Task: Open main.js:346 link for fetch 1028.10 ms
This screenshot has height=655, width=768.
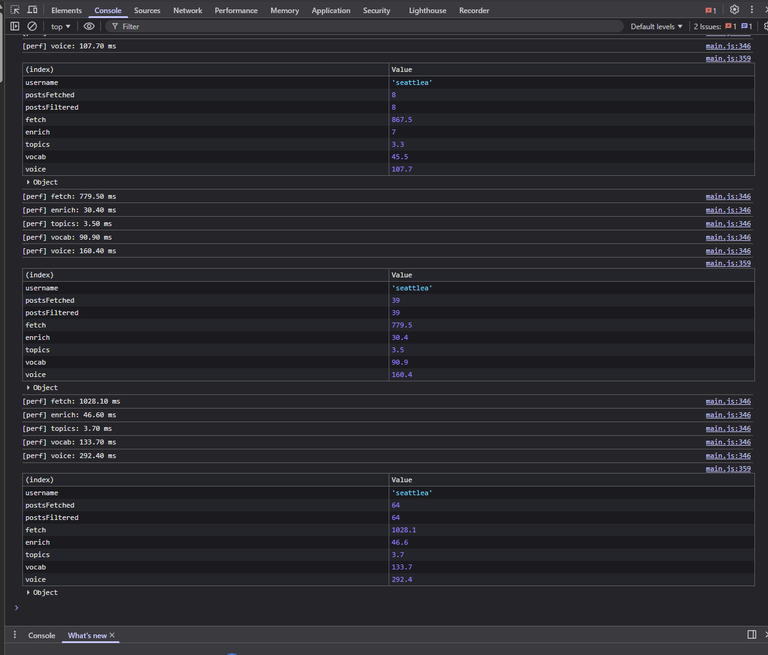Action: click(728, 401)
